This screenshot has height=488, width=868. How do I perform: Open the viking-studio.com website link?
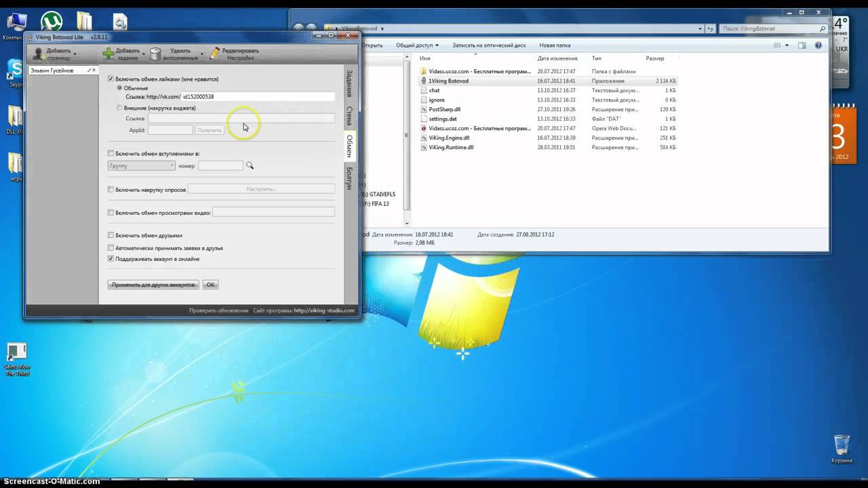[x=324, y=310]
